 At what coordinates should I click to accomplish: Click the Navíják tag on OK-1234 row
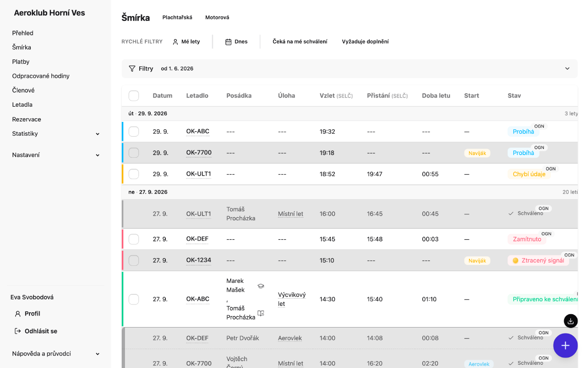coord(477,260)
